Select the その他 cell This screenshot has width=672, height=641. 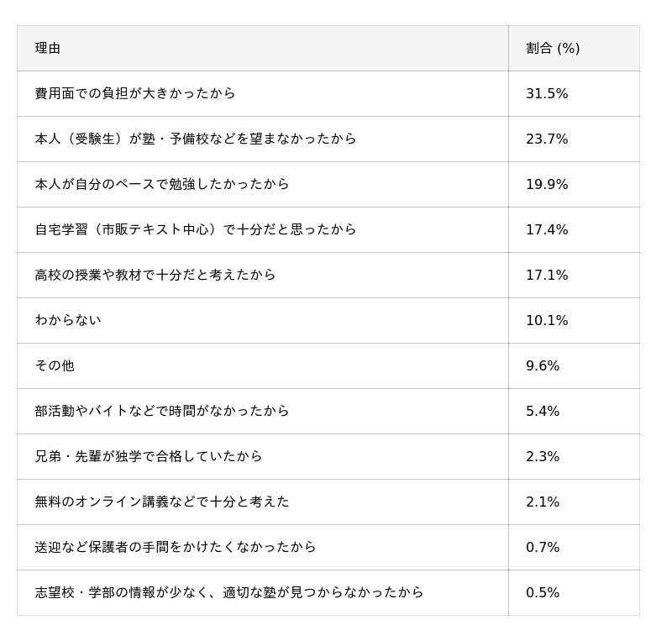[x=55, y=366]
